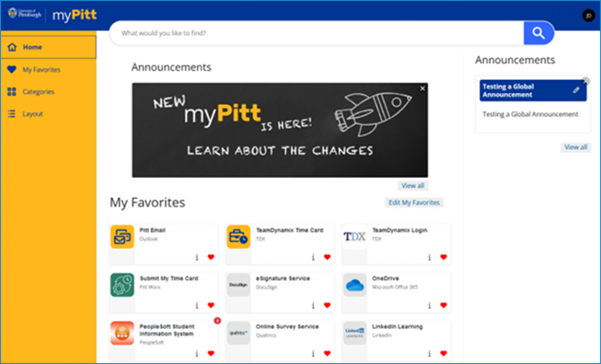601x364 pixels.
Task: Click the 'Testing a Global Announcement' blue heading
Action: (507, 91)
